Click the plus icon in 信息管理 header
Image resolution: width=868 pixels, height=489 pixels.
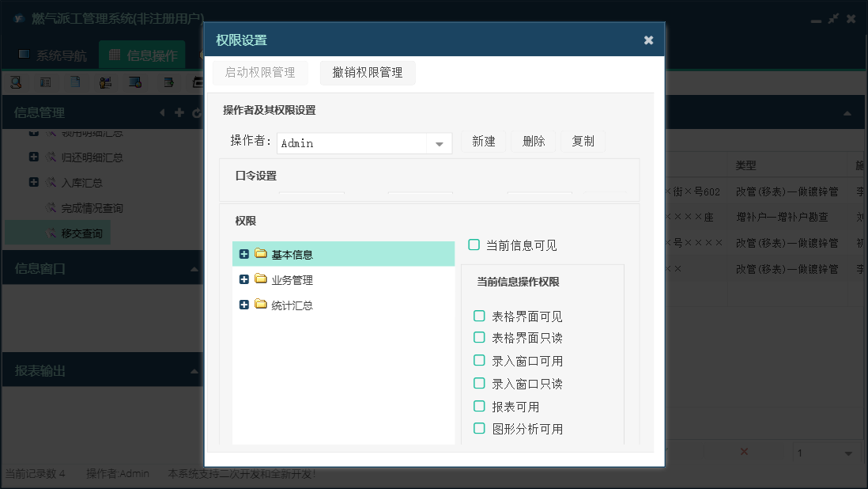point(179,113)
